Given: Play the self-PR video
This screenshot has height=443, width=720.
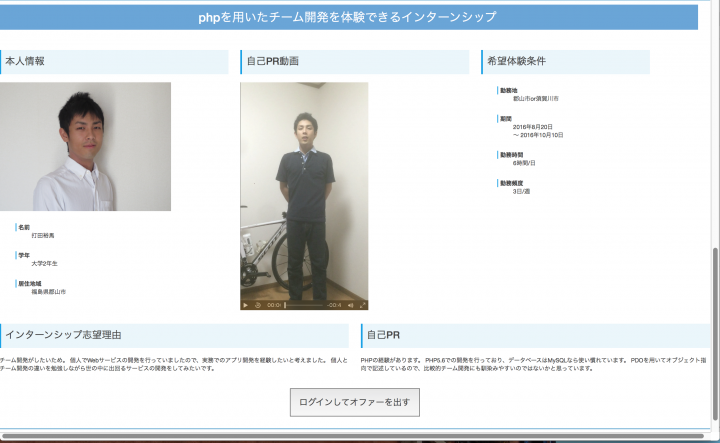Looking at the screenshot, I should coord(246,305).
